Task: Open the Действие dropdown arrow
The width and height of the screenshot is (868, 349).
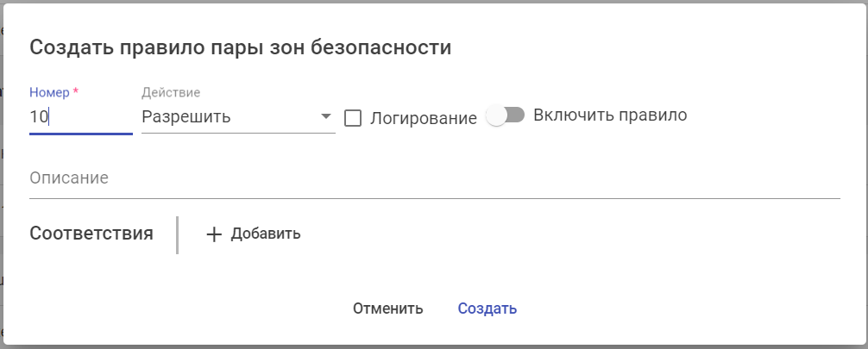Action: 325,117
